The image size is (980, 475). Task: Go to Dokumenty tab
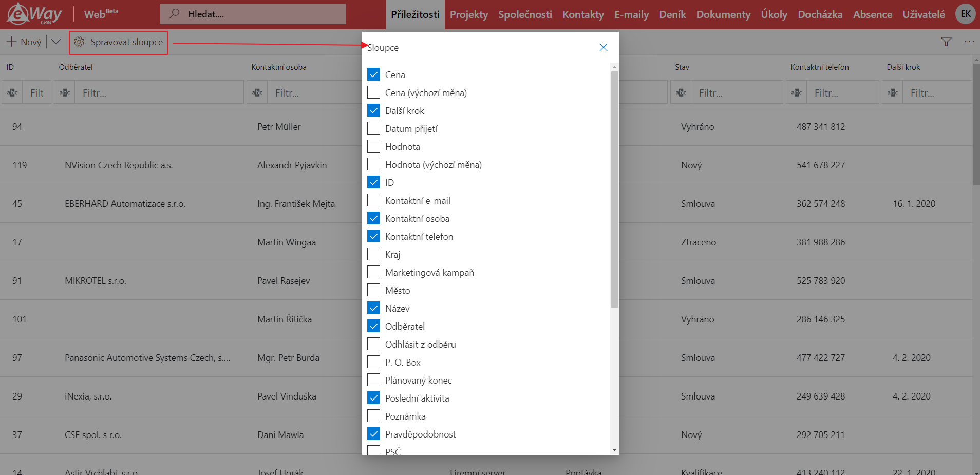pos(723,14)
